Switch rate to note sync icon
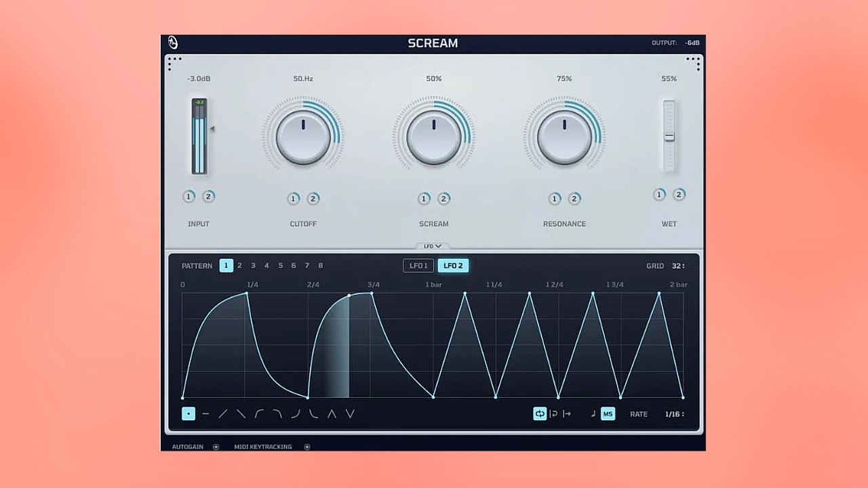 point(593,413)
